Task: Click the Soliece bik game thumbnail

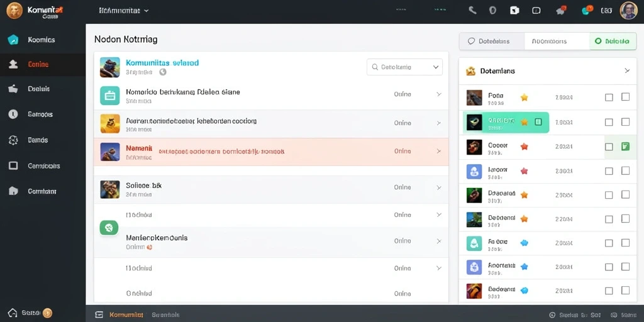Action: click(x=109, y=189)
